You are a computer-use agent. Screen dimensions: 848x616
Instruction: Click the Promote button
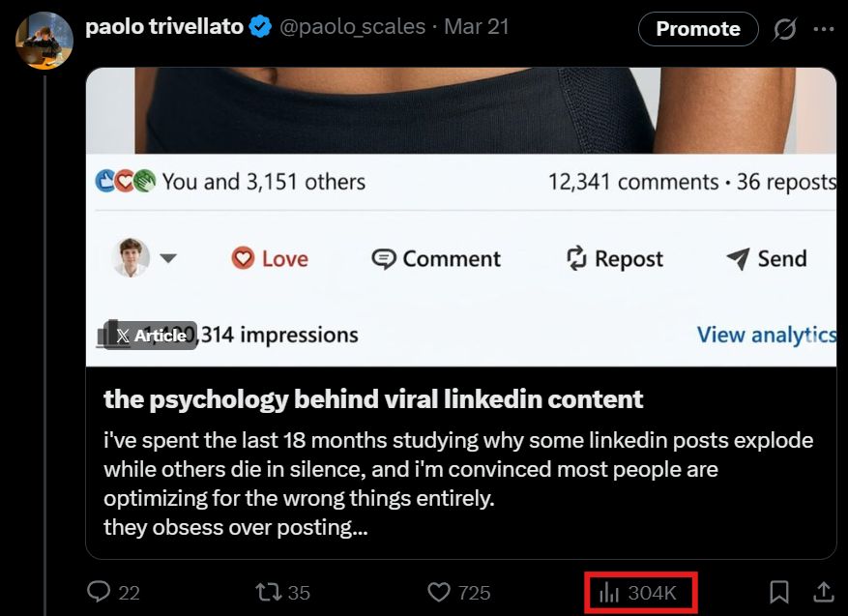[698, 29]
